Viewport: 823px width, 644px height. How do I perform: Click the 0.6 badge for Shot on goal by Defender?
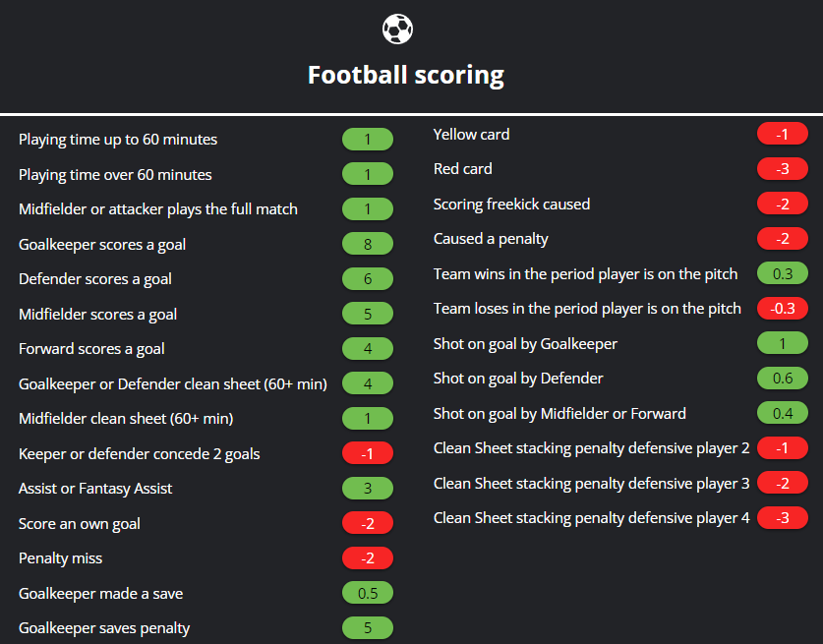(x=782, y=378)
